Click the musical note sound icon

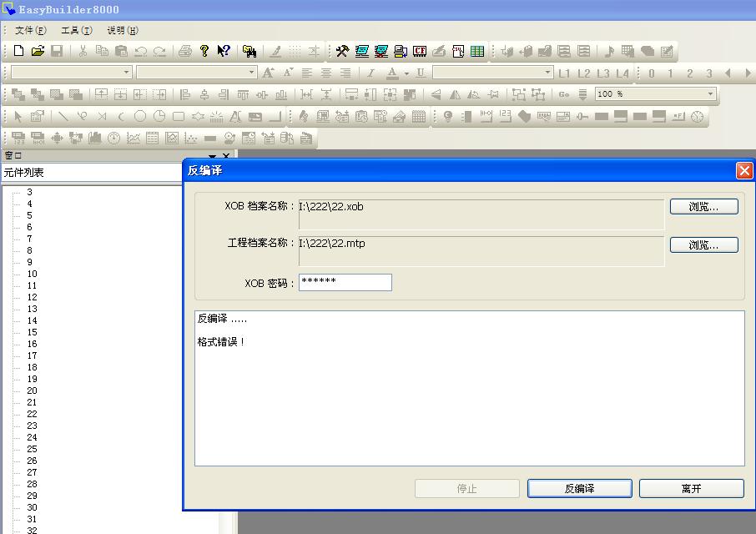[x=608, y=51]
